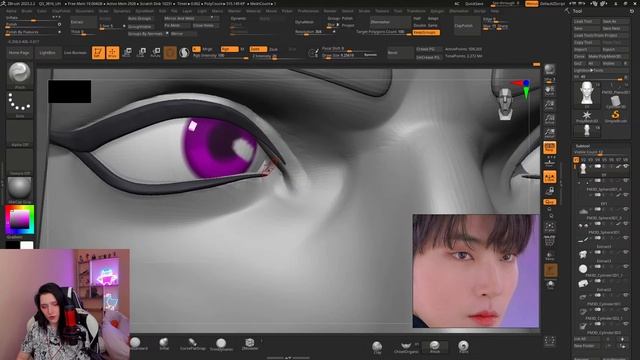Open the Help menu

[495, 11]
